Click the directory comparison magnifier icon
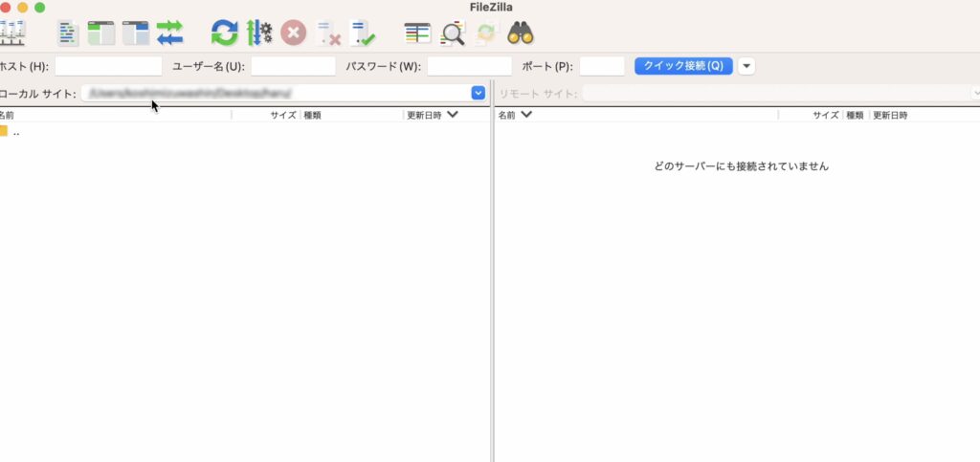Viewport: 980px width, 462px height. coord(452,33)
